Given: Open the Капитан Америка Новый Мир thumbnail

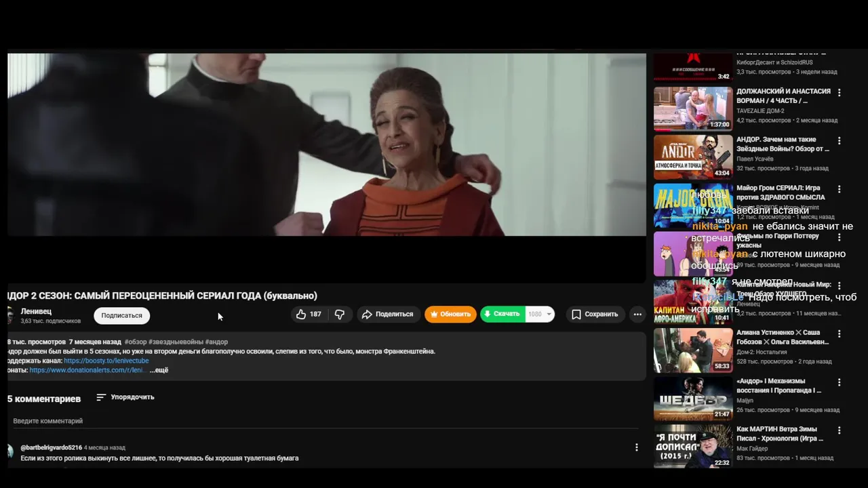Looking at the screenshot, I should (x=693, y=302).
